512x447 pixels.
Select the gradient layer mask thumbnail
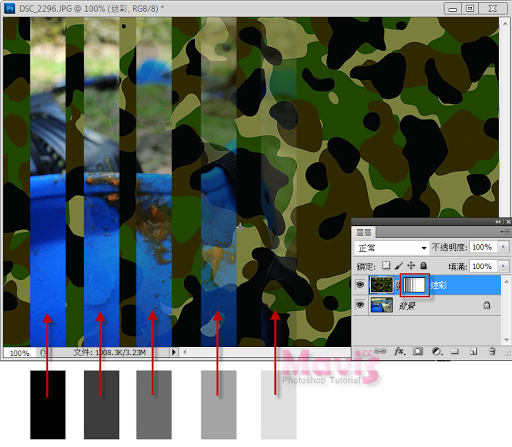pyautogui.click(x=414, y=285)
